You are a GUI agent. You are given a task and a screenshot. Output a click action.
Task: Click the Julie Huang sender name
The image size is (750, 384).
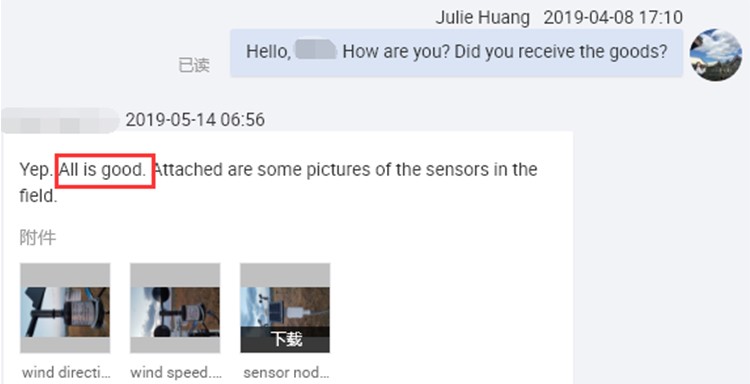click(483, 18)
